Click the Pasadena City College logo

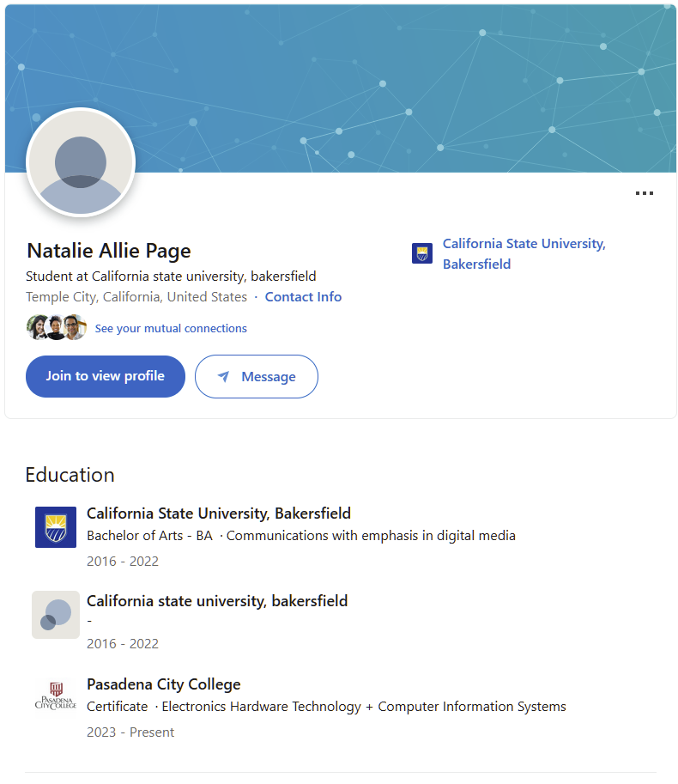(56, 697)
